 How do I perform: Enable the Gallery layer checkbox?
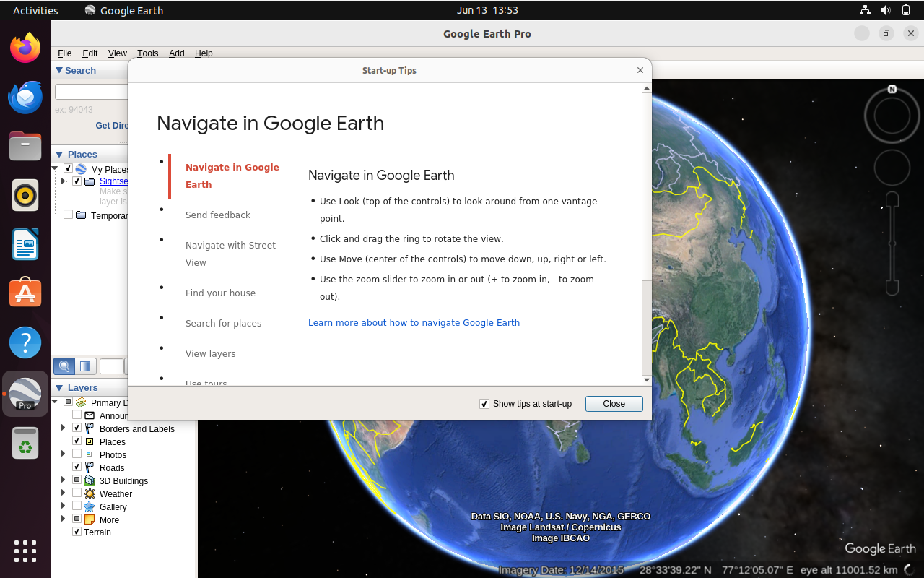coord(77,506)
